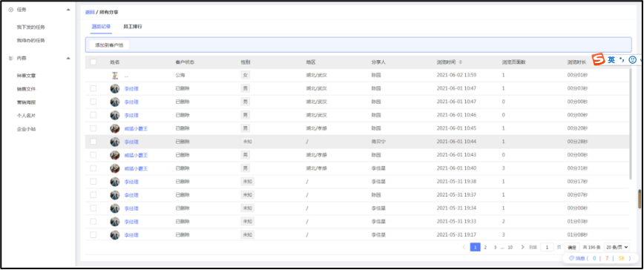Go to previous page with left arrow
Viewport: 644px width, 270px height.
pos(464,247)
